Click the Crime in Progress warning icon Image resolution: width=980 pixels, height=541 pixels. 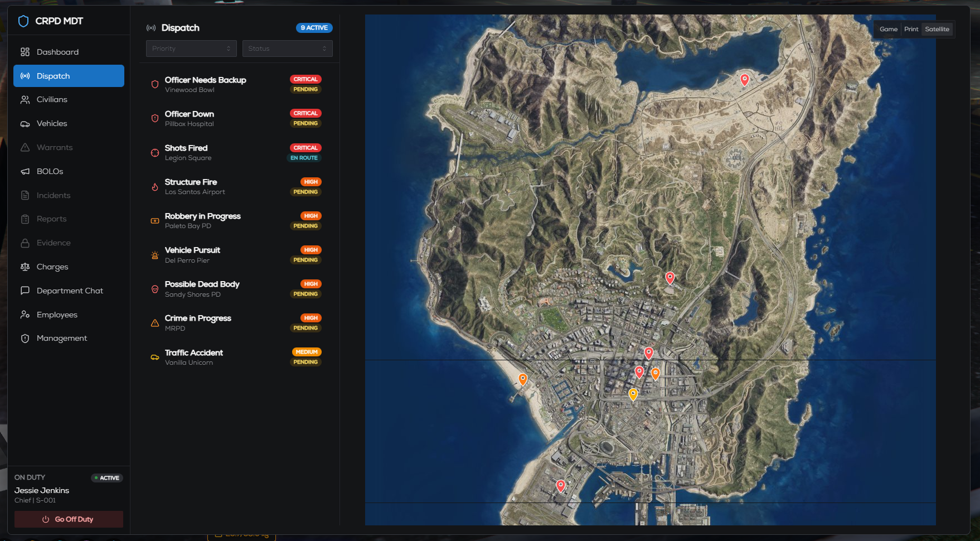pyautogui.click(x=155, y=323)
